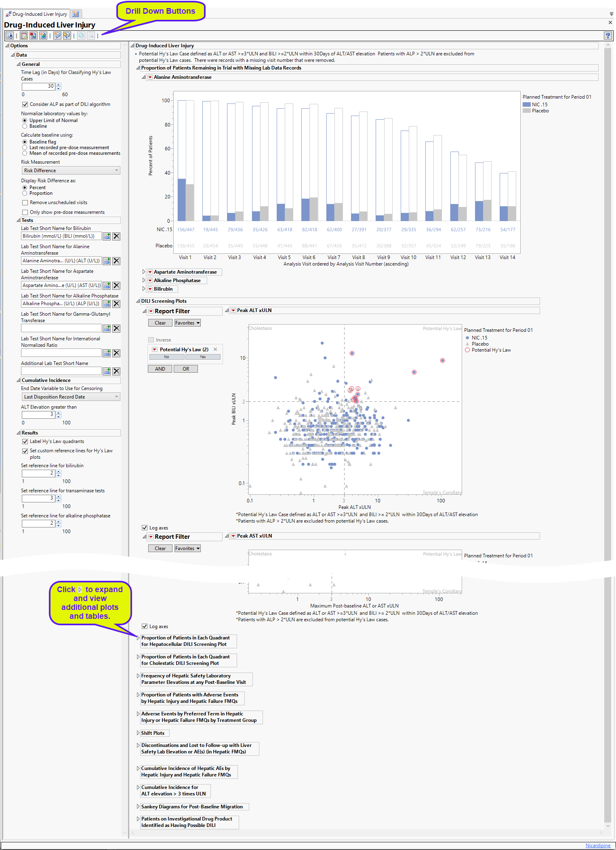Clear the Alanine Aminotransferase lab test field
This screenshot has width=616, height=850.
tap(116, 261)
